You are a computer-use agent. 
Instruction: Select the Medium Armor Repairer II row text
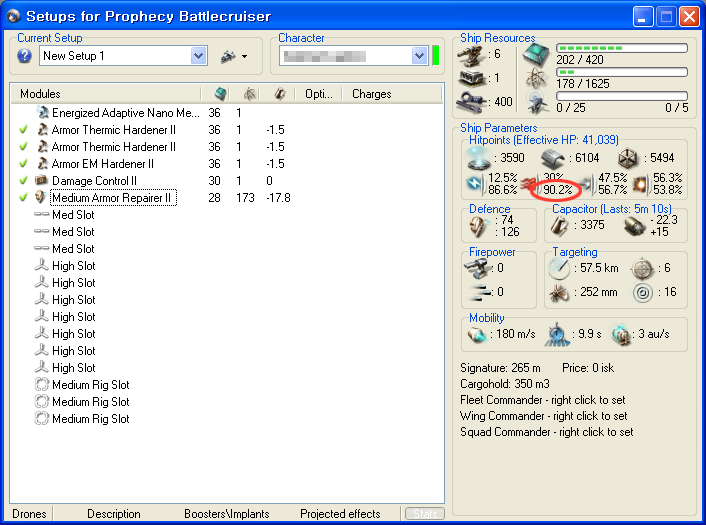tap(112, 198)
